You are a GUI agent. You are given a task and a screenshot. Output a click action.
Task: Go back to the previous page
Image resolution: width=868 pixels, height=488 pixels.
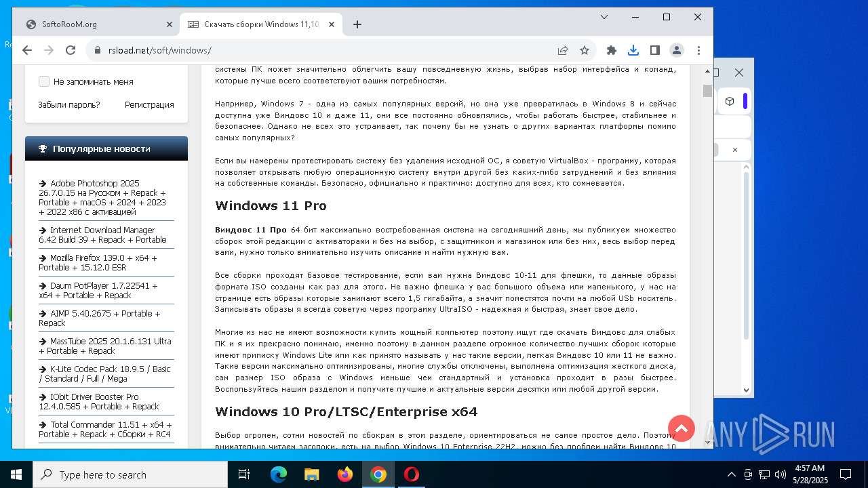[x=27, y=50]
